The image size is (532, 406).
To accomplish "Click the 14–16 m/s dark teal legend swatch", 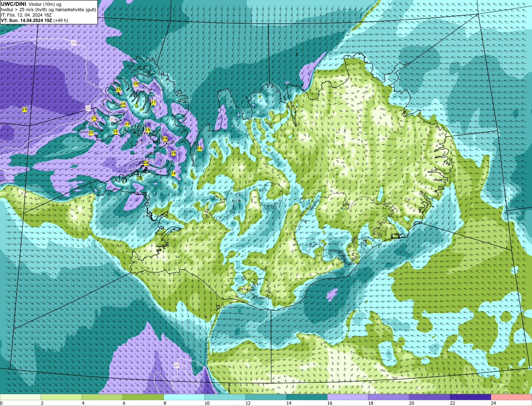I will click(307, 397).
